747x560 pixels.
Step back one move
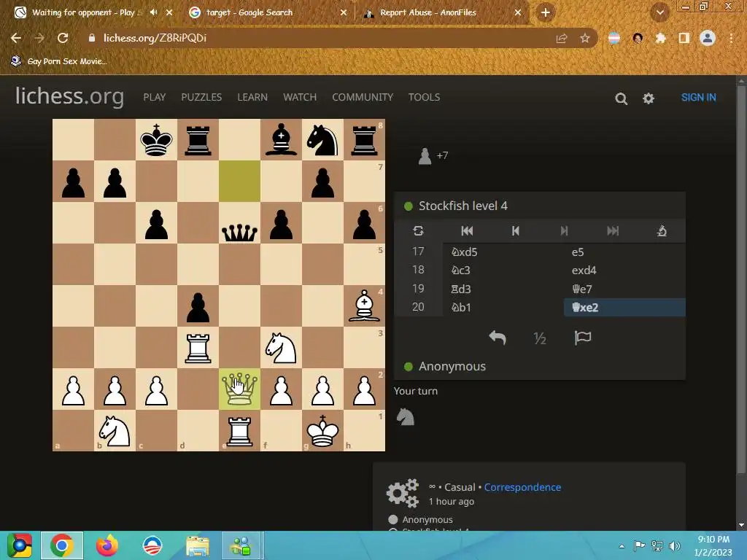(516, 231)
